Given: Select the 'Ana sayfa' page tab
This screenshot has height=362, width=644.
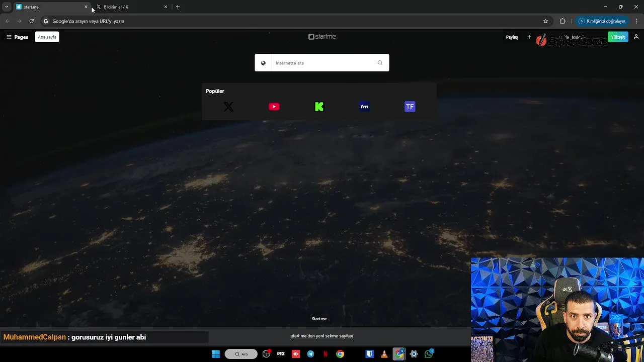Looking at the screenshot, I should coord(47,37).
